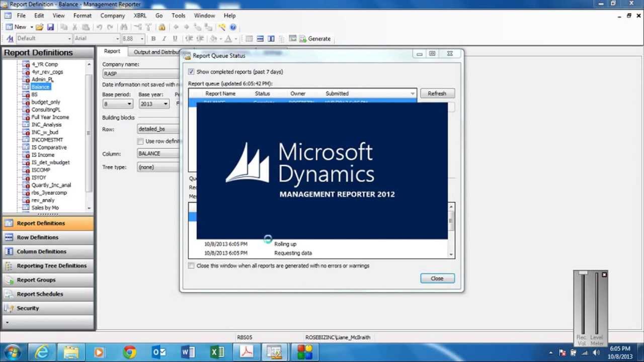The height and width of the screenshot is (362, 644).
Task: Launch Internet Explorer from the taskbar
Action: 42,352
